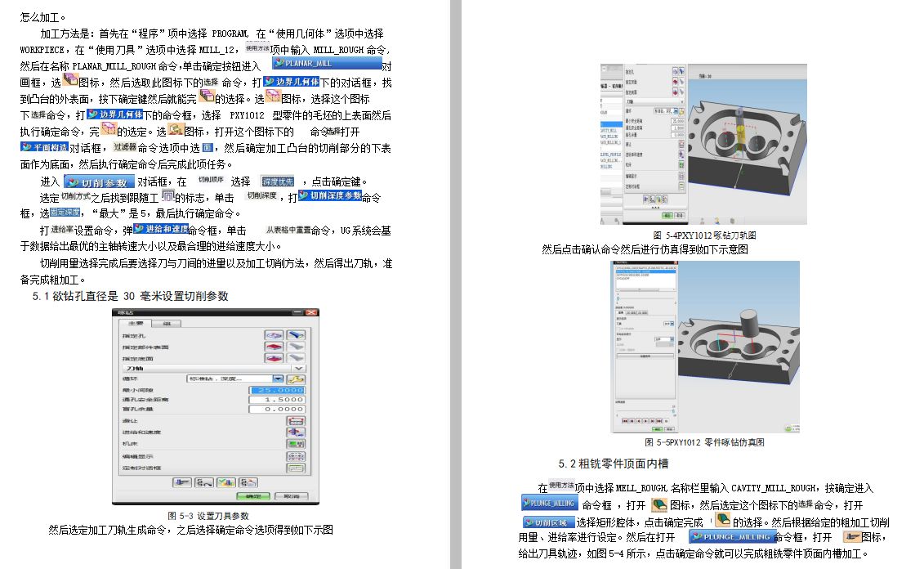Click the inline PLUNGE_MILLING image before 命令框，打开 图标，给出刀具轨迹

pos(731,536)
